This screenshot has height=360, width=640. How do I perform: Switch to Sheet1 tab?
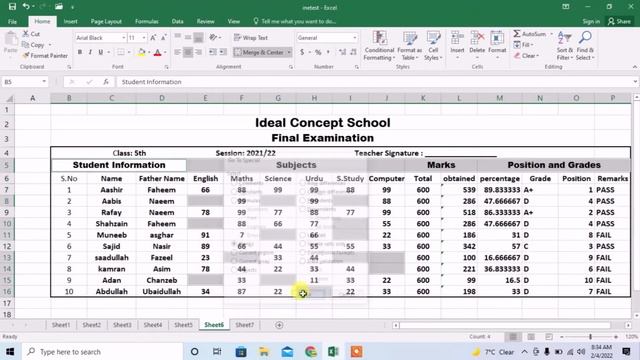point(61,325)
